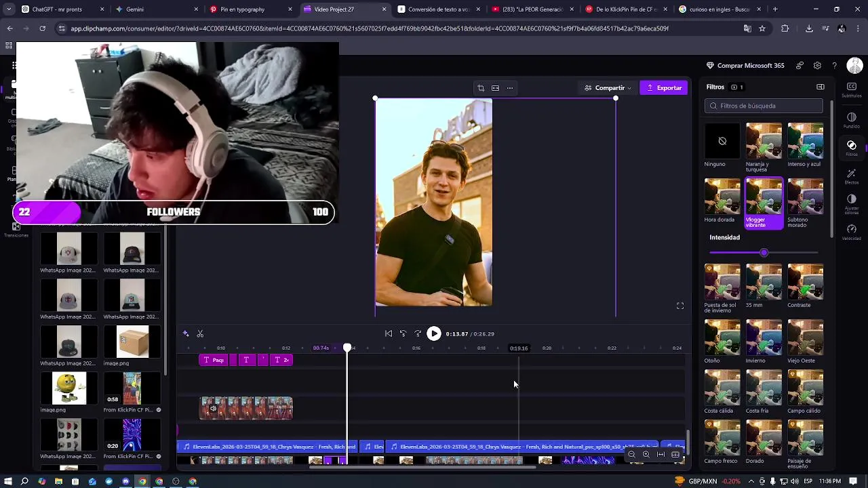Select the Vlogger vibrante filter
This screenshot has width=868, height=488.
pos(764,203)
